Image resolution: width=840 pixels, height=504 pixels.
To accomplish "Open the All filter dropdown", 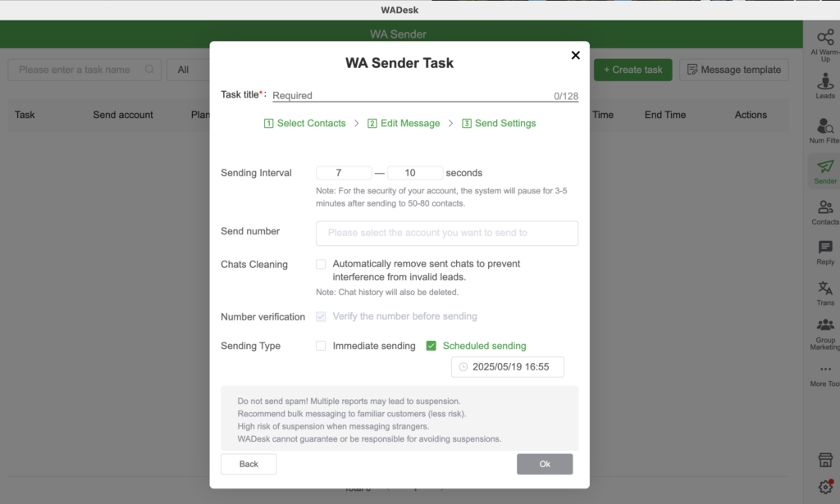I will coord(188,70).
